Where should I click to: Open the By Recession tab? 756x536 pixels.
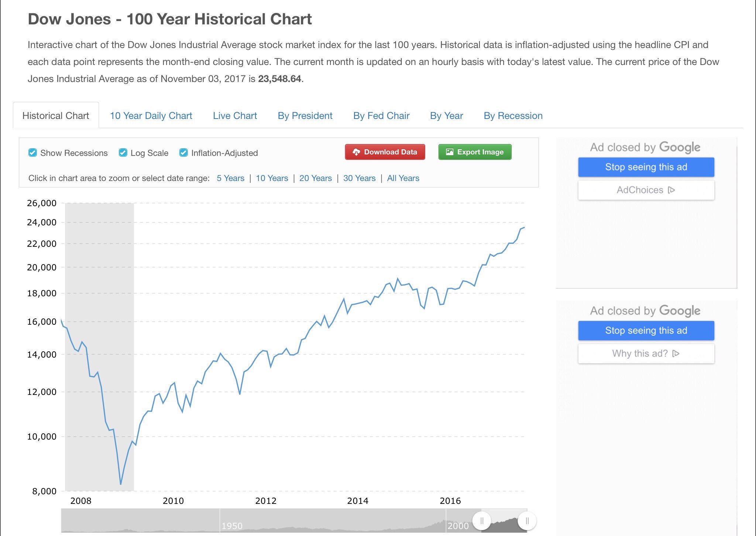(513, 116)
